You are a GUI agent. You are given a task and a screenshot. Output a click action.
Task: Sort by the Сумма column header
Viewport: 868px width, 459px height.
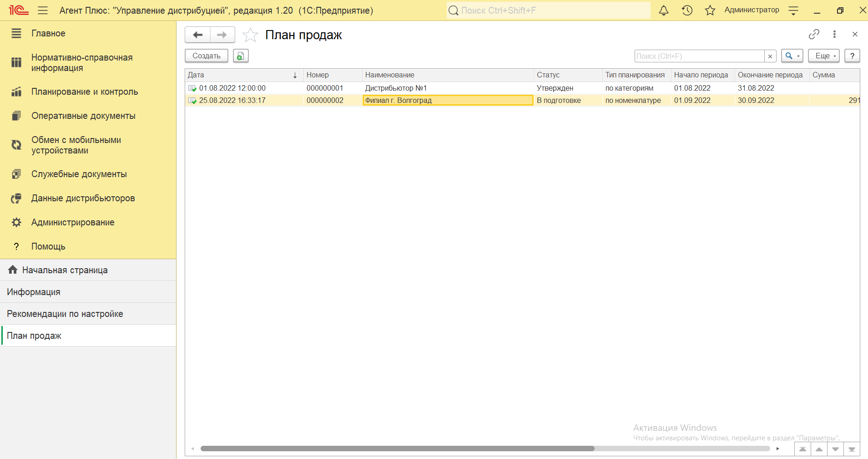tap(835, 75)
